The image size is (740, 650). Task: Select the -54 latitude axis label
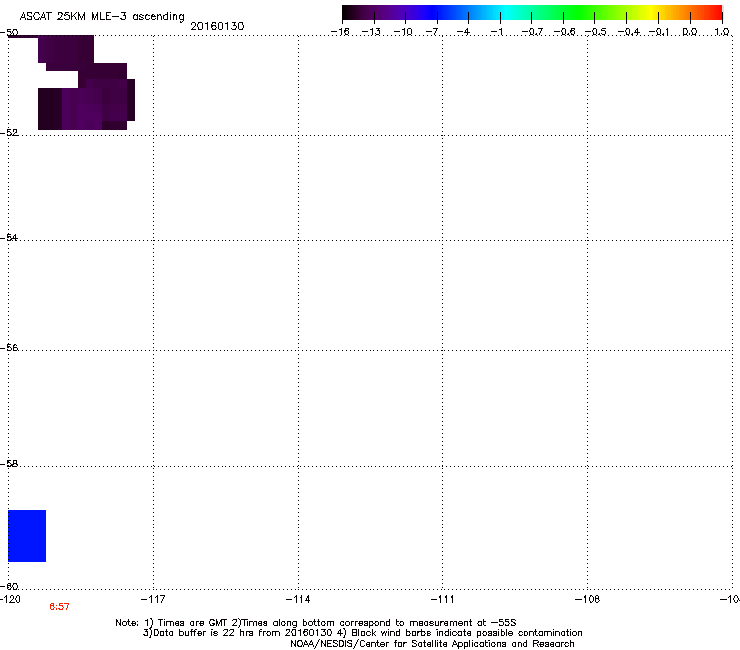point(9,238)
